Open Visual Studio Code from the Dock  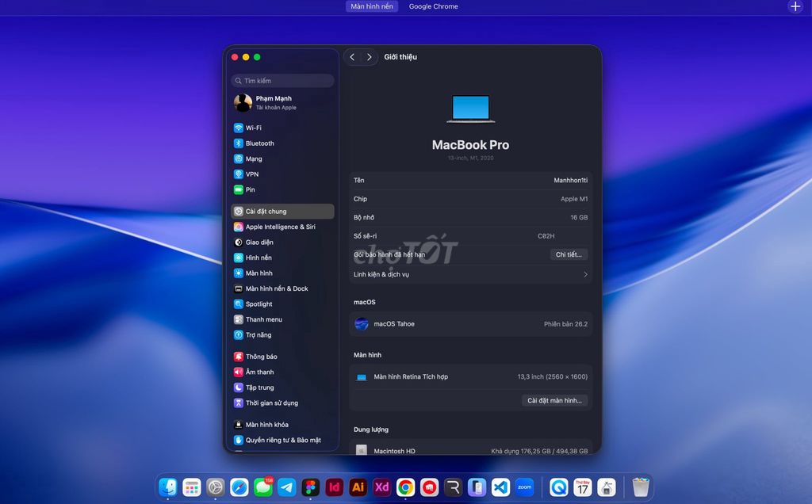click(500, 487)
